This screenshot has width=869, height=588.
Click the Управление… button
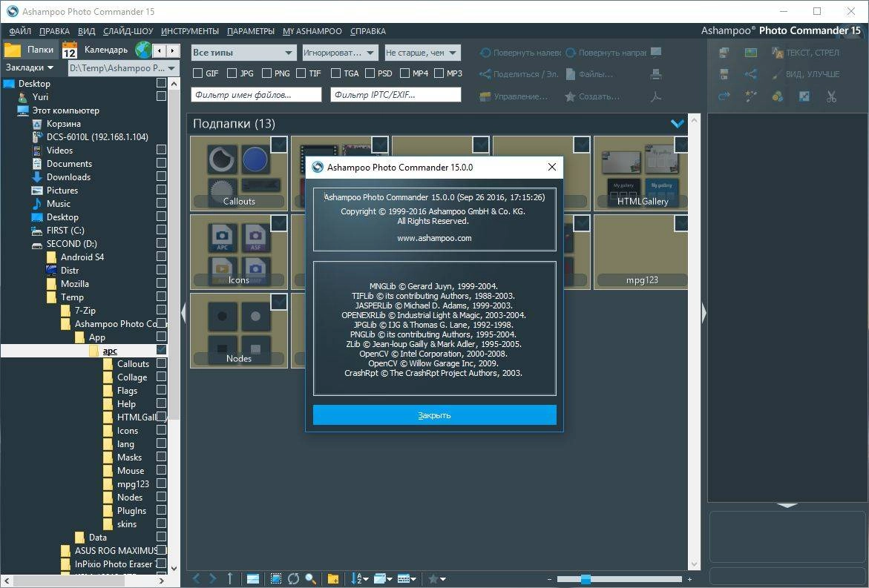point(514,96)
